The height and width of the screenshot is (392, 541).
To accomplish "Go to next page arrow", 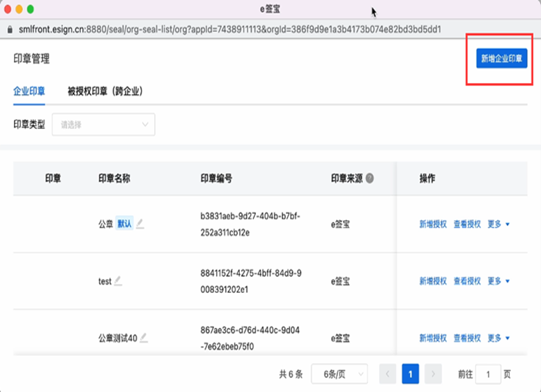I will click(433, 375).
